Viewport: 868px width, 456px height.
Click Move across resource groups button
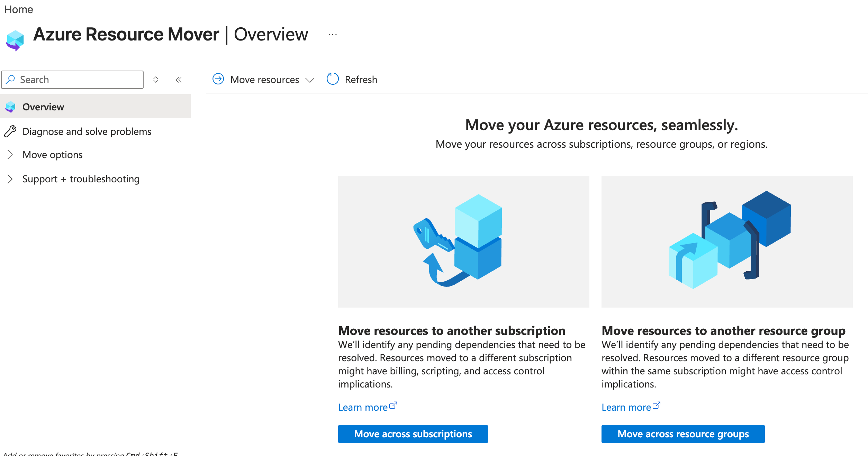pyautogui.click(x=683, y=434)
